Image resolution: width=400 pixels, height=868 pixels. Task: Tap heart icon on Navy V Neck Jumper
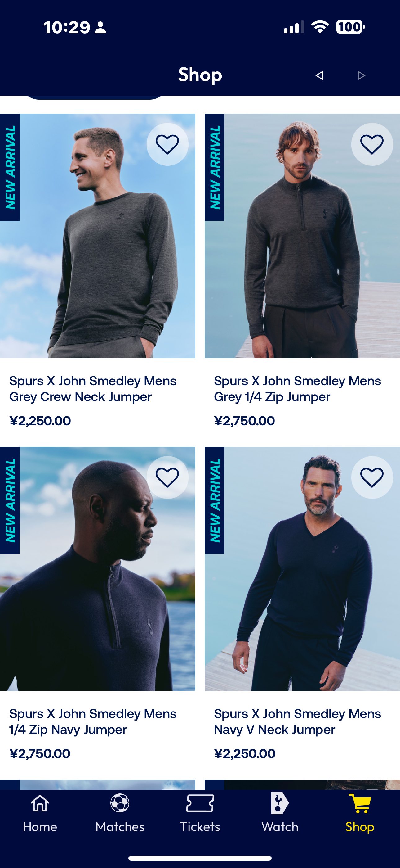[372, 477]
